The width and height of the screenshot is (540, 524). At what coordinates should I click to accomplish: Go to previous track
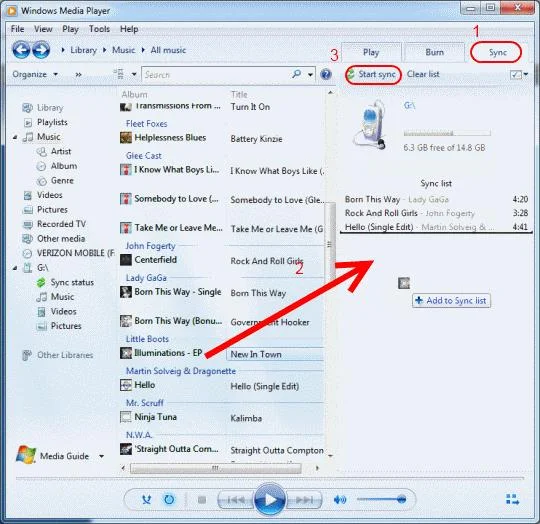pos(236,500)
